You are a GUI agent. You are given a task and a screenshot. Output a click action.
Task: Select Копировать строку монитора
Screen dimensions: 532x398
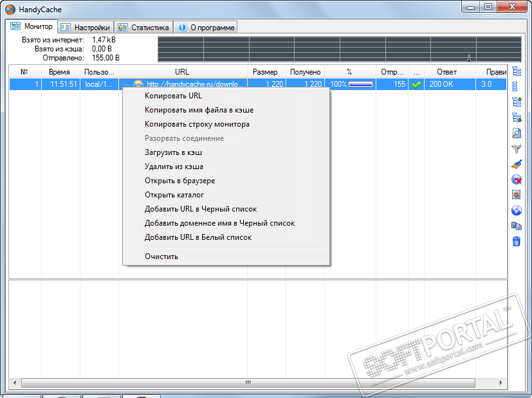[226, 125]
